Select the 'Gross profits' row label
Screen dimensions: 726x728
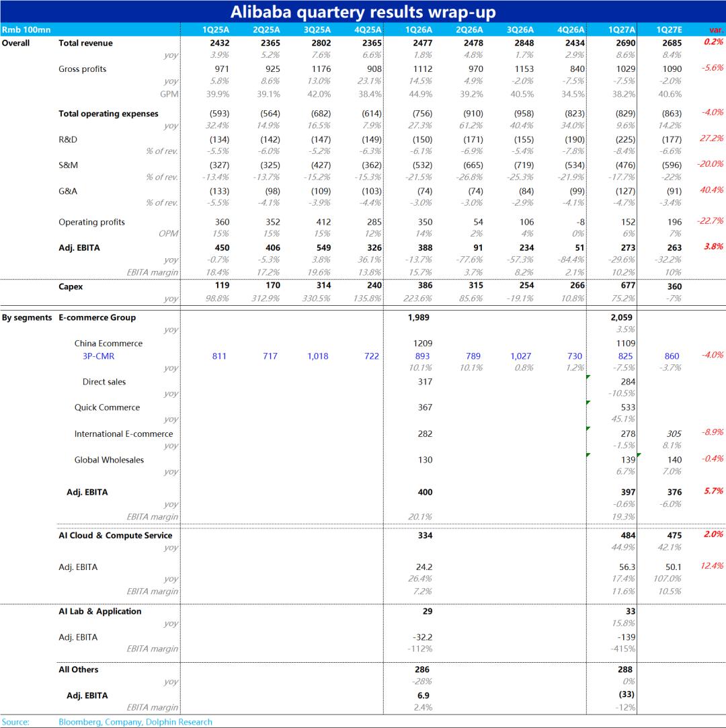tap(82, 69)
